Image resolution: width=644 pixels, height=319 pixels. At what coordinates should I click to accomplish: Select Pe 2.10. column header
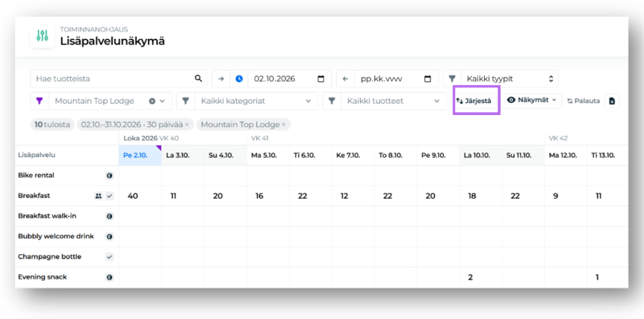(x=140, y=155)
